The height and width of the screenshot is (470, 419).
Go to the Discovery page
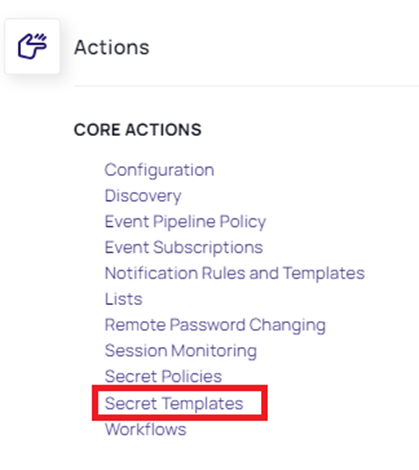[x=143, y=196]
